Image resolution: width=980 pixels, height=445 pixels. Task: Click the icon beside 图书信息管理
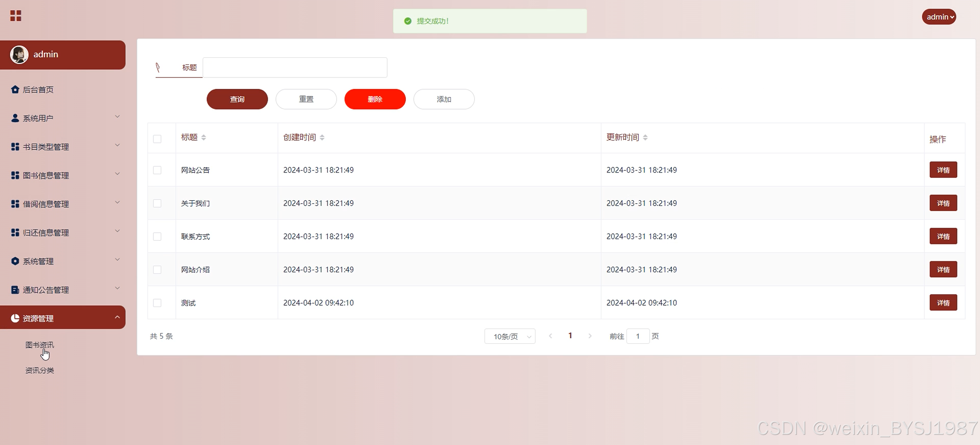[15, 175]
